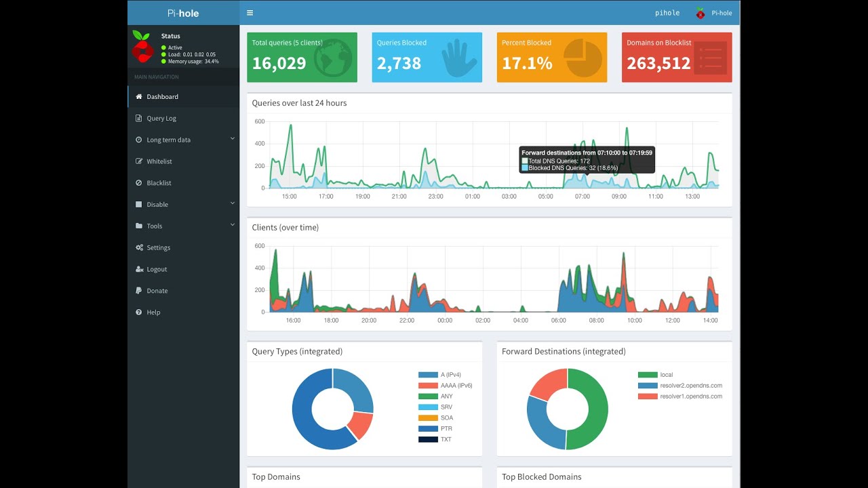Click the Donate PayPal icon
Viewport: 868px width, 488px height.
tap(139, 291)
